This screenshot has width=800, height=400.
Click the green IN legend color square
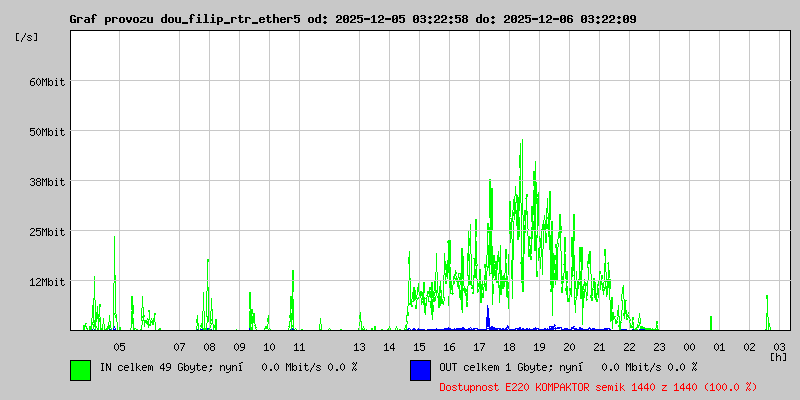80,369
